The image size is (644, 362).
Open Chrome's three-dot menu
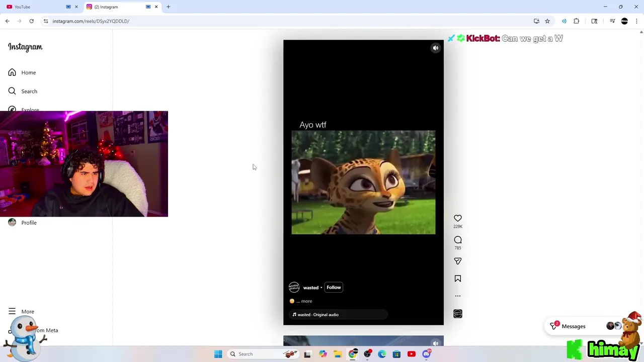point(636,21)
